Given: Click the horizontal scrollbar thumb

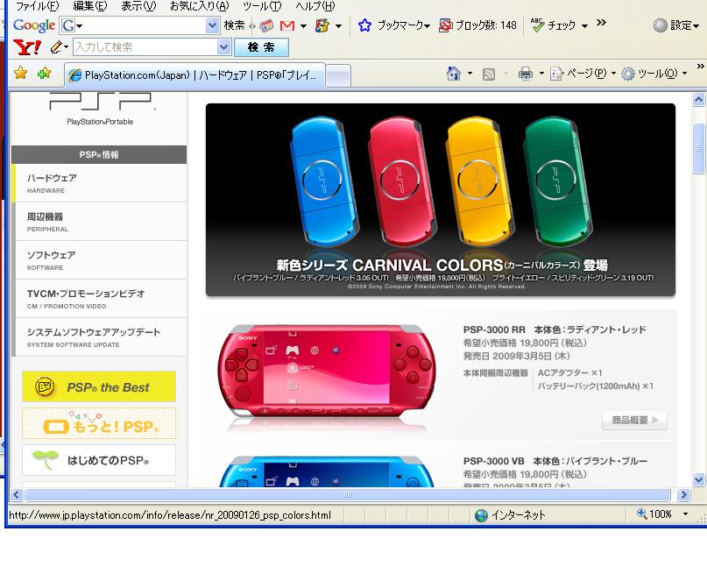Looking at the screenshot, I should pyautogui.click(x=348, y=494).
